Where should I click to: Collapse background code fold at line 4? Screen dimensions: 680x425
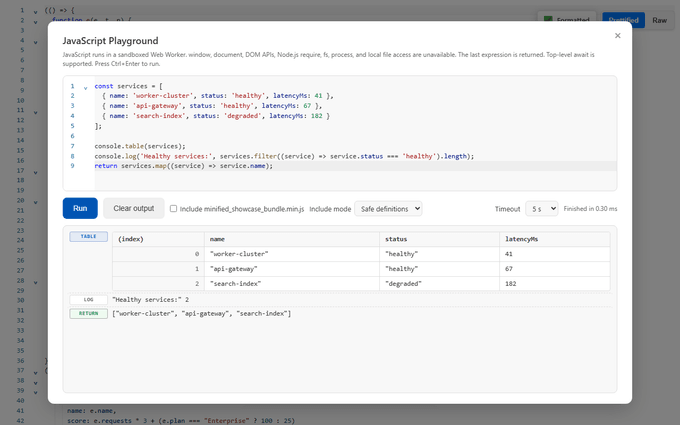pos(36,42)
